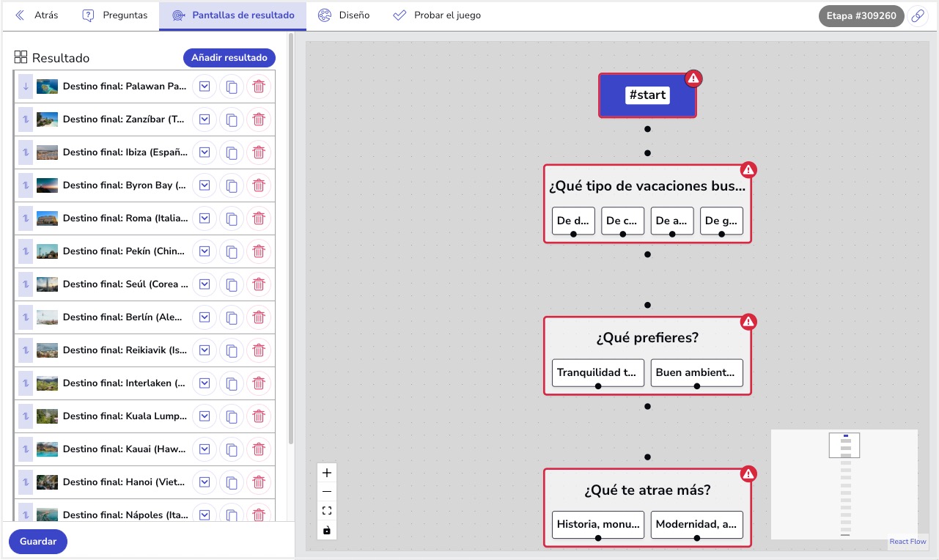
Task: Delete the Berlín (Alemania) result
Action: [x=259, y=317]
